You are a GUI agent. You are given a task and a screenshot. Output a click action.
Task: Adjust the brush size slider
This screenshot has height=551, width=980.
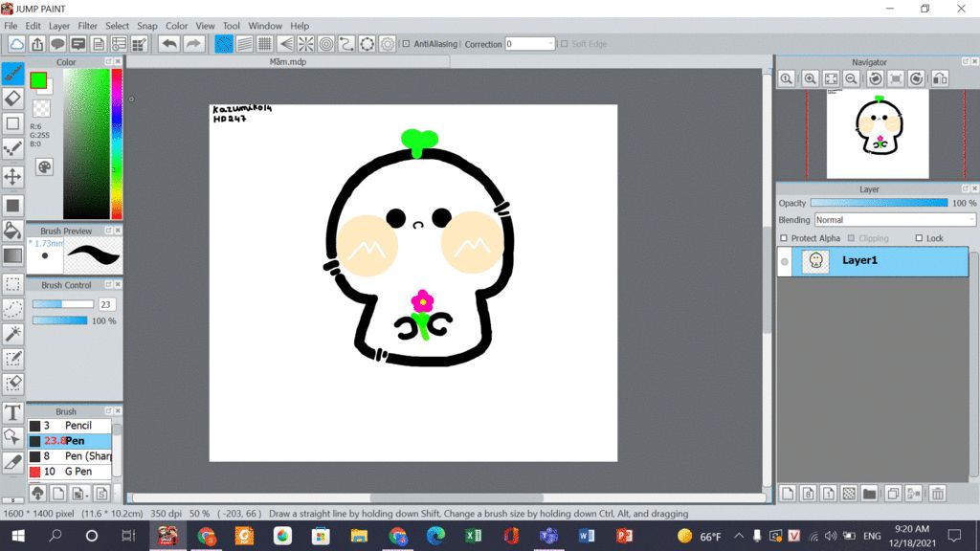coord(63,304)
